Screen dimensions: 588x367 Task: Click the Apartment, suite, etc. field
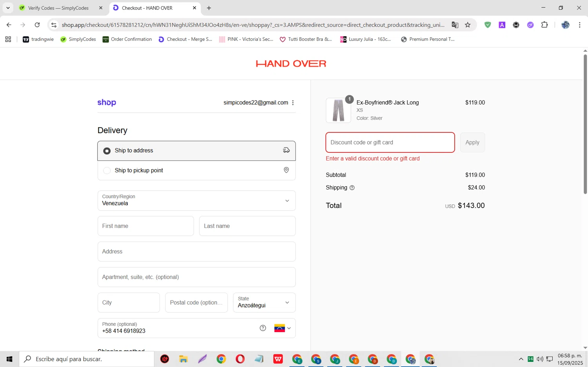pos(196,277)
